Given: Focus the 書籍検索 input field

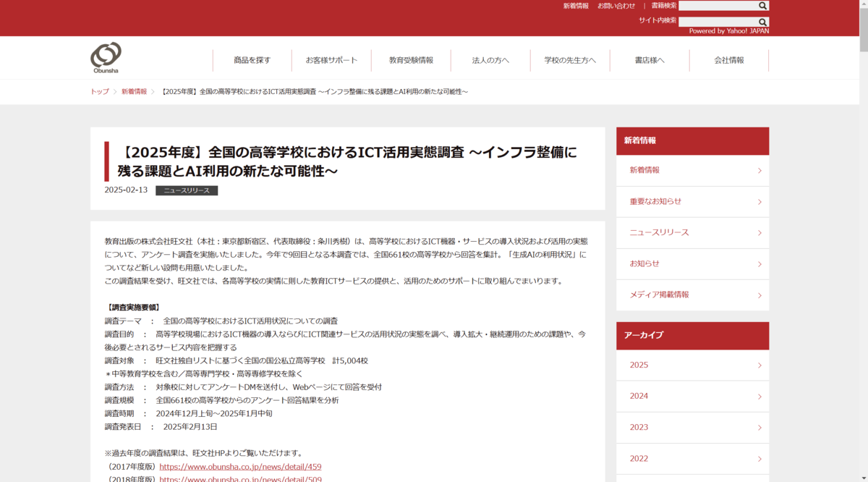Looking at the screenshot, I should point(718,6).
